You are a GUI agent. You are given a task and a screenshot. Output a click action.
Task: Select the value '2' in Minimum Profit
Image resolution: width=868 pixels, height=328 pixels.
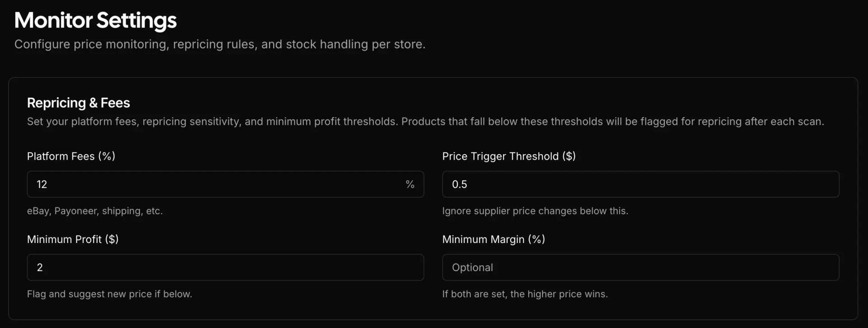pos(40,267)
